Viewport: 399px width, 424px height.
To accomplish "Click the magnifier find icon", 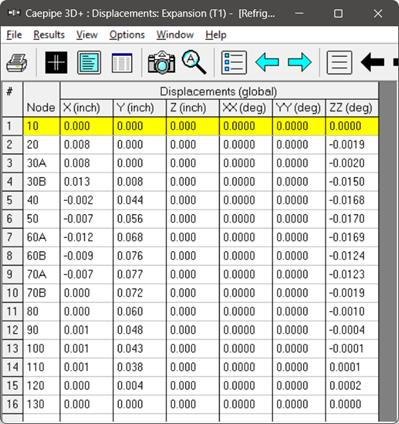I will pyautogui.click(x=194, y=62).
